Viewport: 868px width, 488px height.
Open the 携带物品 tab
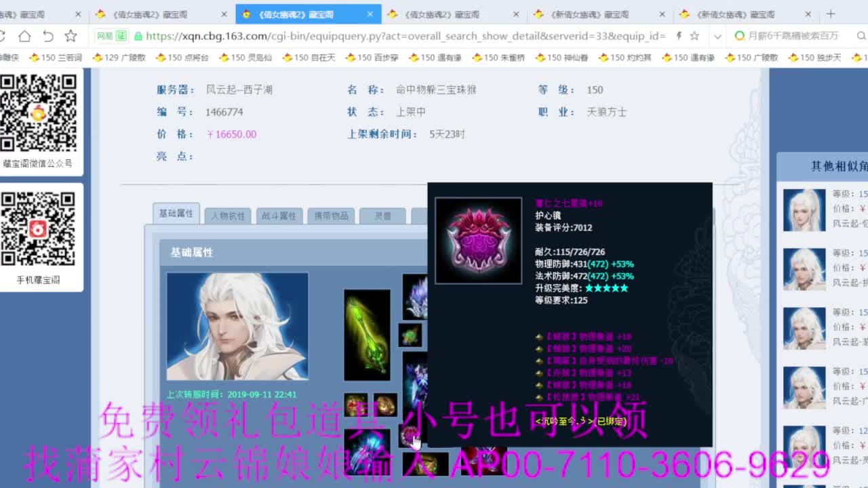tap(331, 216)
